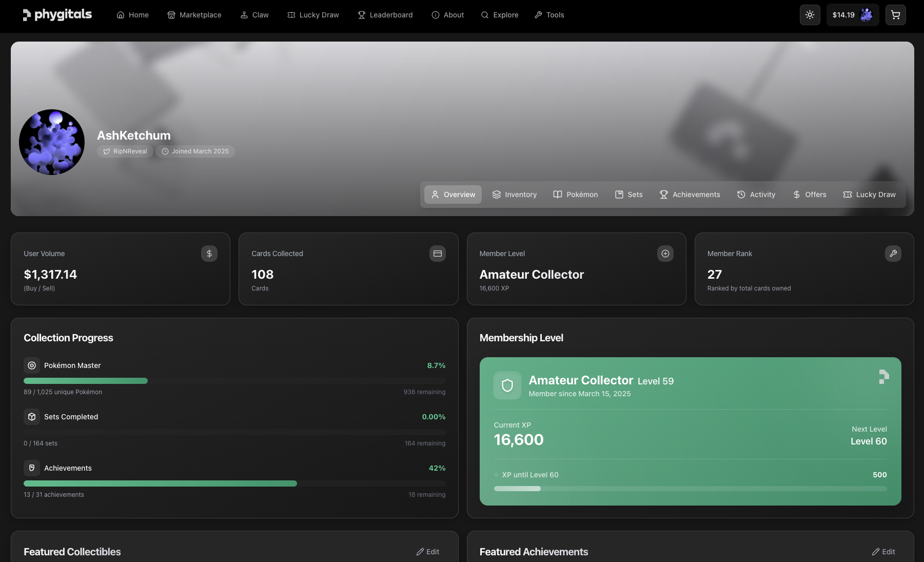Click Amateur Collector member level text
The image size is (924, 562).
(532, 275)
